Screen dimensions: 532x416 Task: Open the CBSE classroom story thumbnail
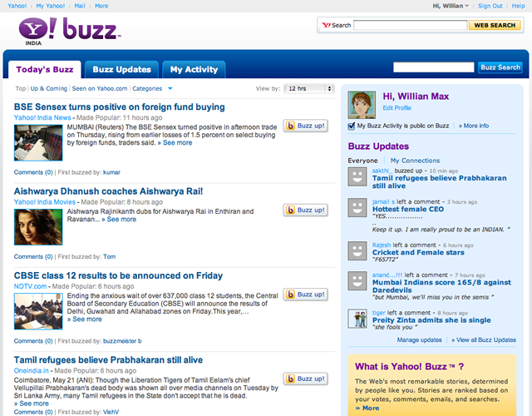[x=38, y=311]
